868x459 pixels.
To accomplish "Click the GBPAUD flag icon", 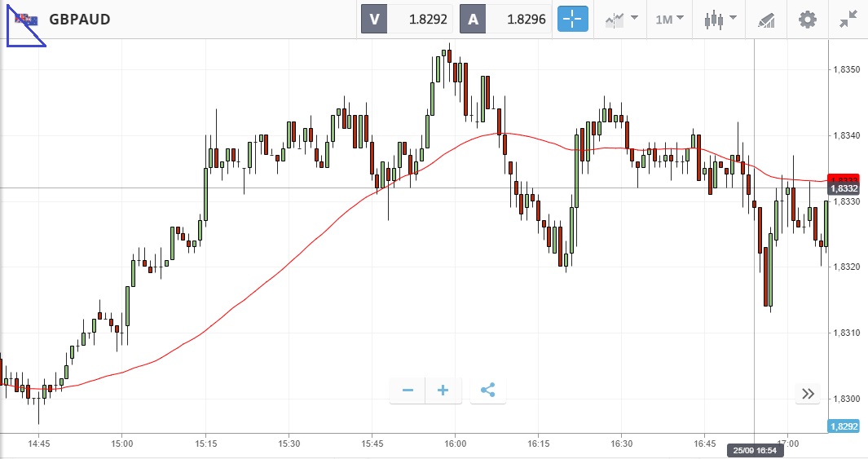I will [25, 20].
